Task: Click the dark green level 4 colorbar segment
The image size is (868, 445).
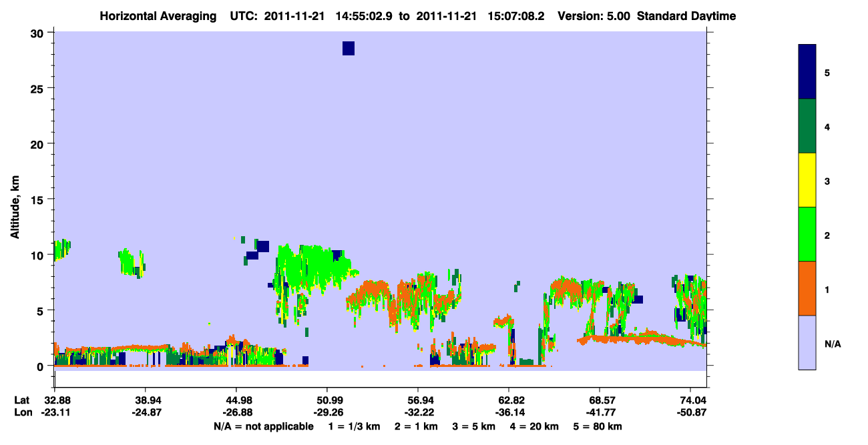Action: pyautogui.click(x=807, y=126)
